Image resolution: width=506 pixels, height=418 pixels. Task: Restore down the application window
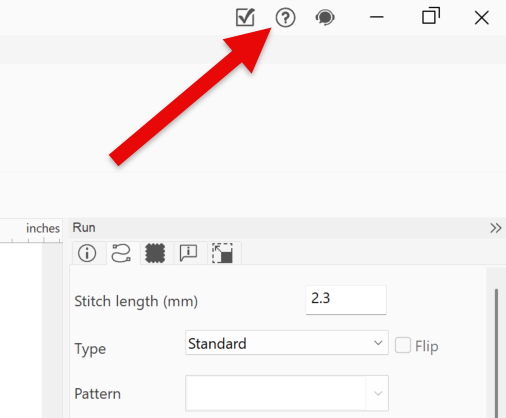point(431,16)
